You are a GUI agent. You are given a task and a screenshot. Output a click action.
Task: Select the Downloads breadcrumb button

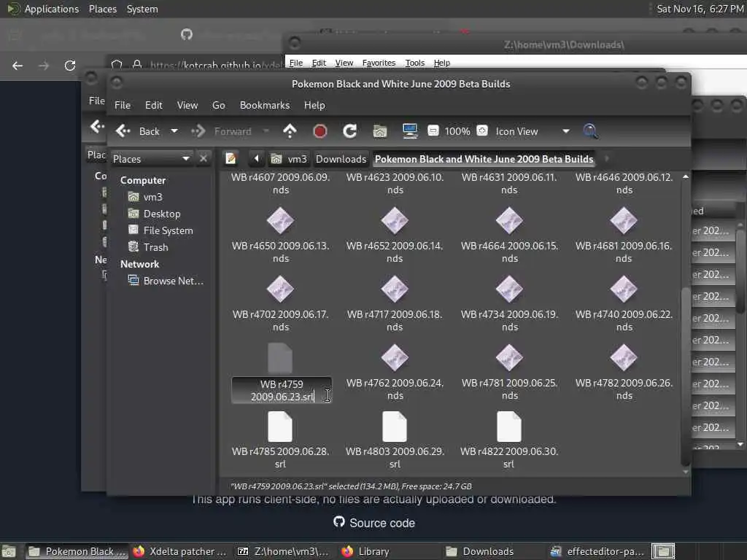point(341,158)
